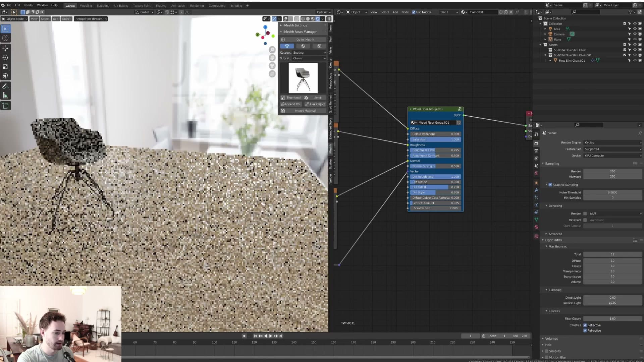The image size is (644, 362).
Task: Toggle camera view icon in viewport
Action: (272, 66)
